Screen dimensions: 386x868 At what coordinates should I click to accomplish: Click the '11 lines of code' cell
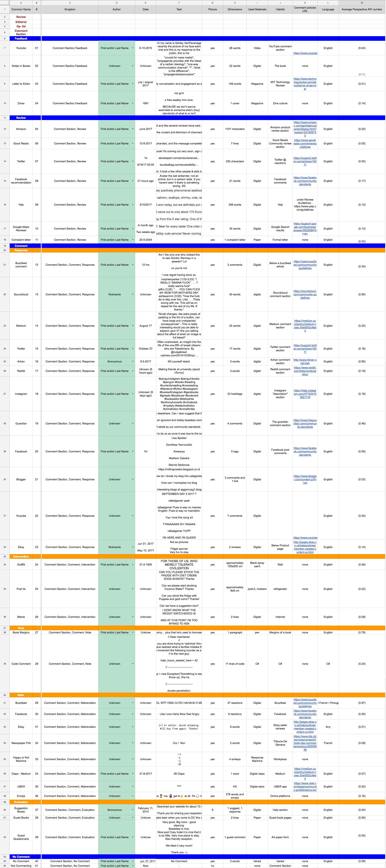coord(235,664)
